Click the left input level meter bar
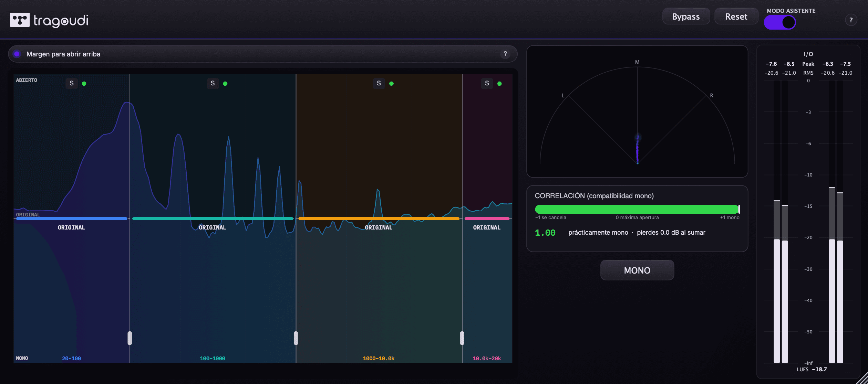Screen dimensions: 868x384 tap(777, 222)
